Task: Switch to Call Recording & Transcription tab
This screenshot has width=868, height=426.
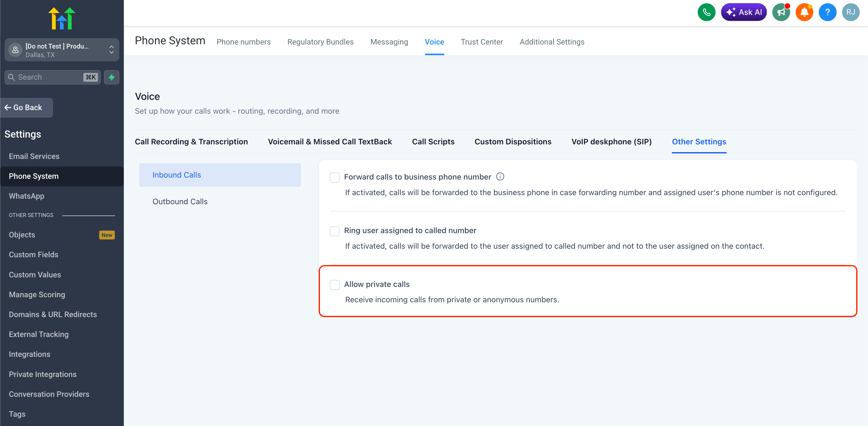Action: coord(191,142)
